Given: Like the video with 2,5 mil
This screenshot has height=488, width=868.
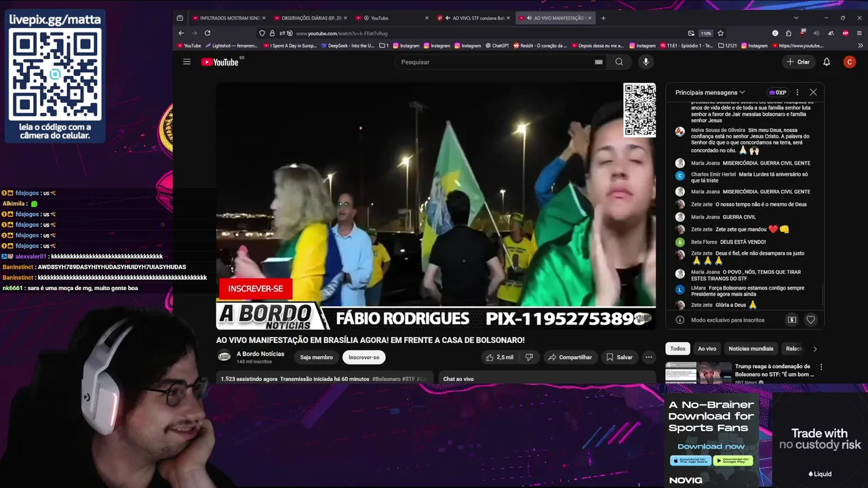Looking at the screenshot, I should coord(500,357).
